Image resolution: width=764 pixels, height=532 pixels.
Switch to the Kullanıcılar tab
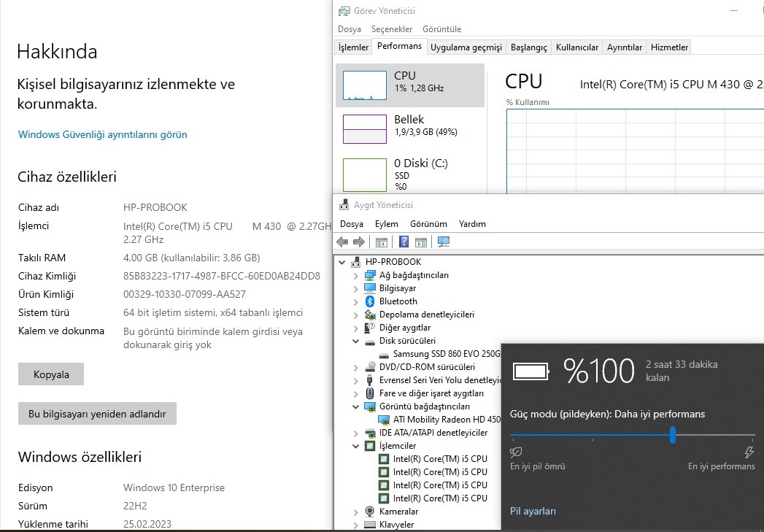coord(577,47)
